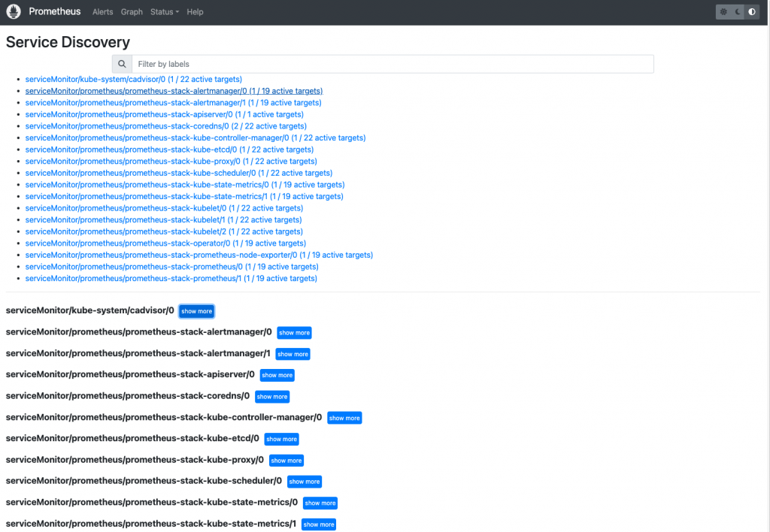The height and width of the screenshot is (532, 770).
Task: Open alertmanager/1 link in list
Action: point(174,103)
